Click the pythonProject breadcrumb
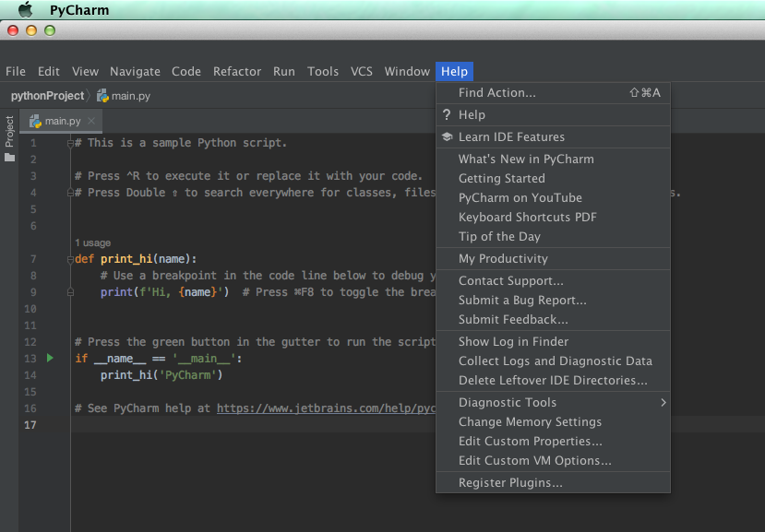 click(47, 96)
